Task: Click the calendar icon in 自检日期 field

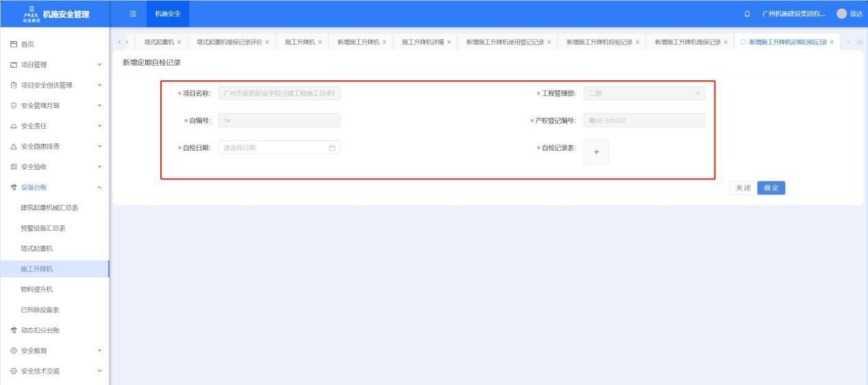Action: (x=332, y=147)
